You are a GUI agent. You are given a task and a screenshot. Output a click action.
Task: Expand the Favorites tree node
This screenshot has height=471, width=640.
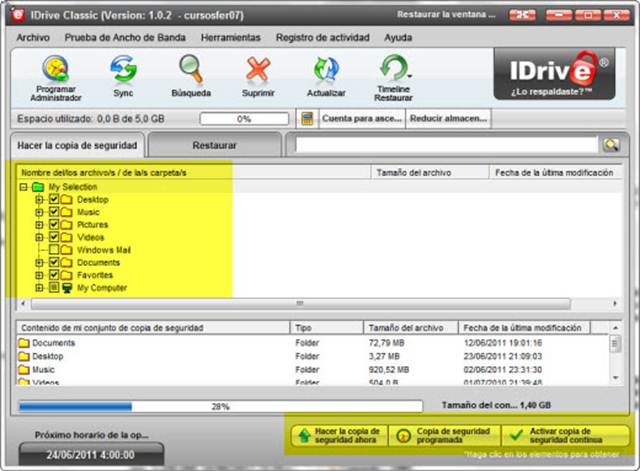pyautogui.click(x=39, y=275)
